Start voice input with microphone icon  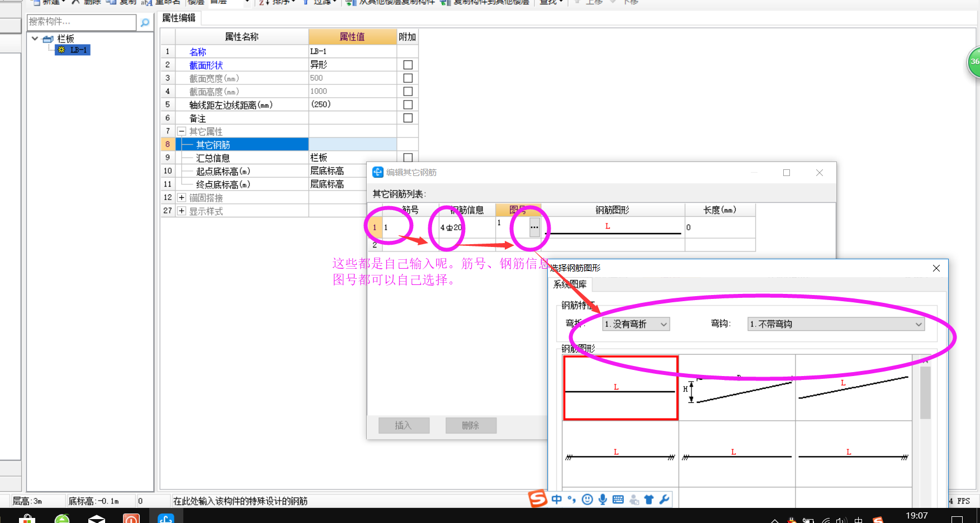tap(603, 499)
